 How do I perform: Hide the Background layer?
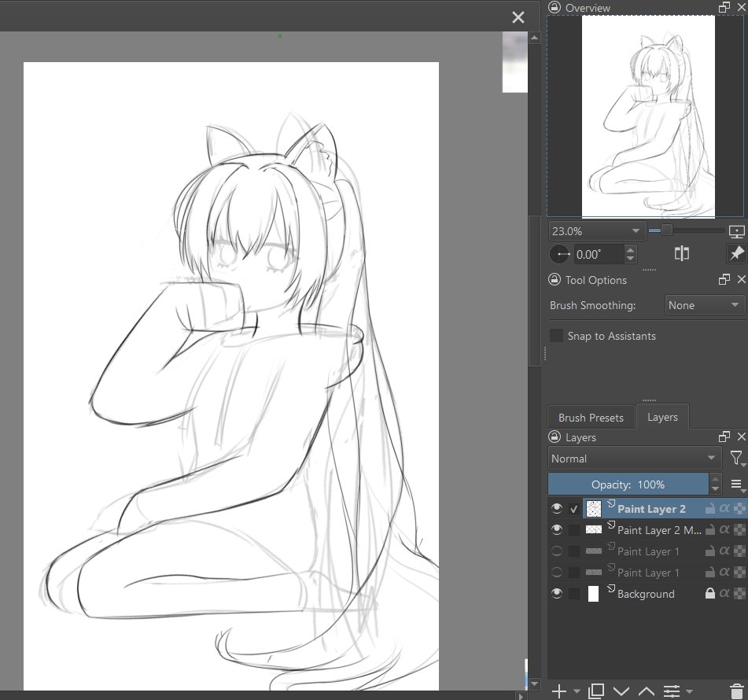click(556, 593)
